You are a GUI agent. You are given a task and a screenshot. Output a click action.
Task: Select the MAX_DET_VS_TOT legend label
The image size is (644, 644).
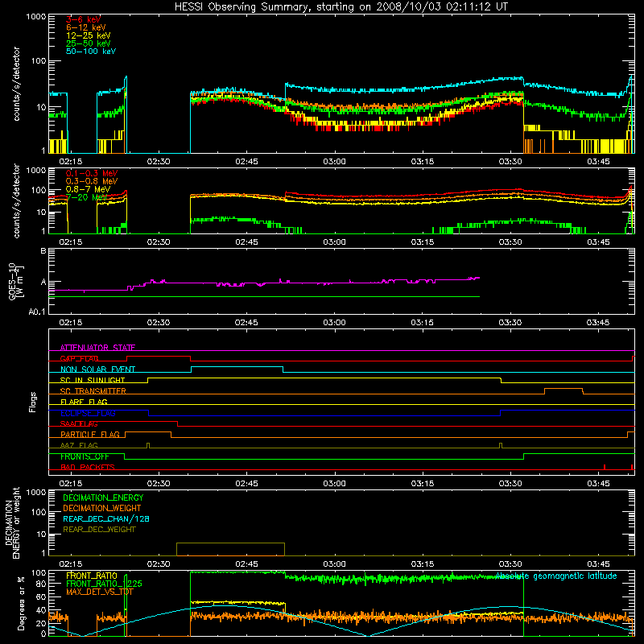click(x=100, y=592)
